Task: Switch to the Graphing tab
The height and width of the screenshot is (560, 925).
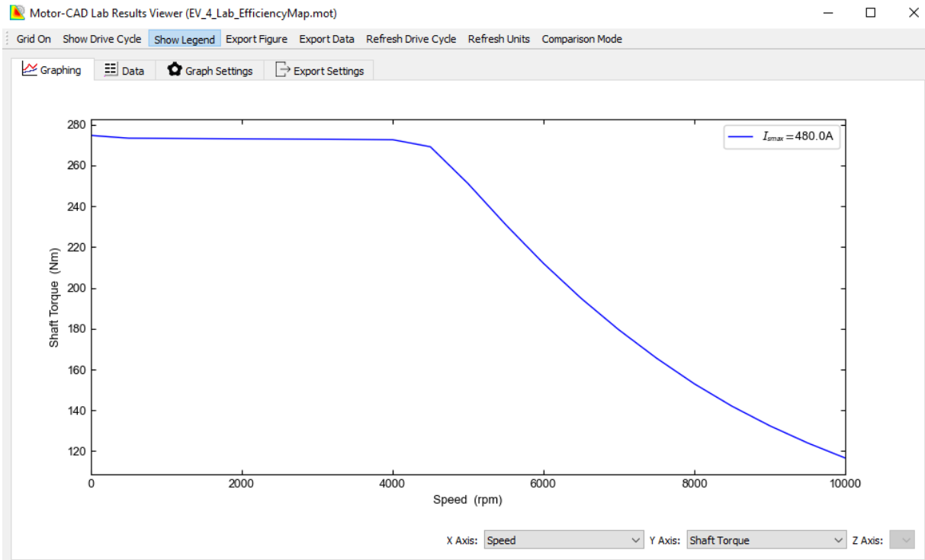Action: tap(52, 70)
